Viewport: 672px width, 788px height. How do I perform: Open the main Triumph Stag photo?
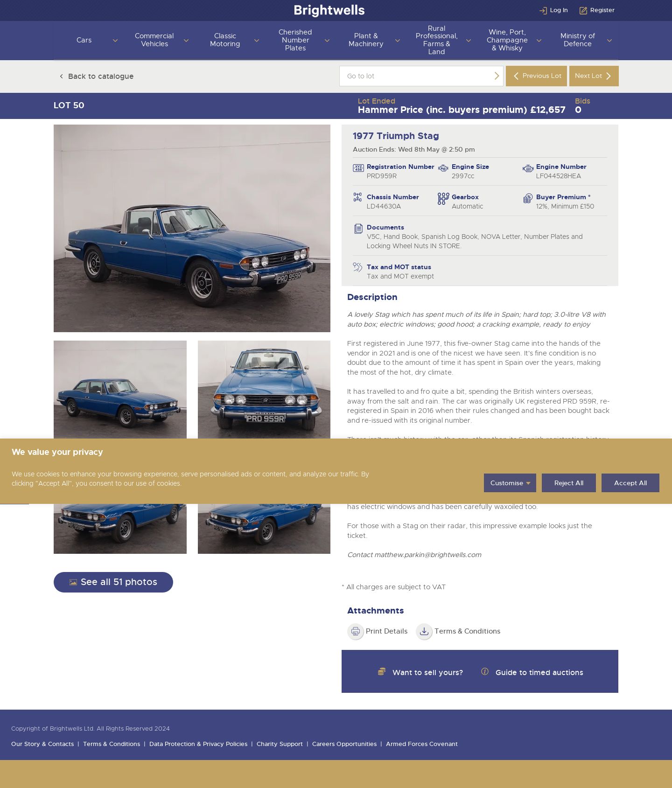click(192, 228)
